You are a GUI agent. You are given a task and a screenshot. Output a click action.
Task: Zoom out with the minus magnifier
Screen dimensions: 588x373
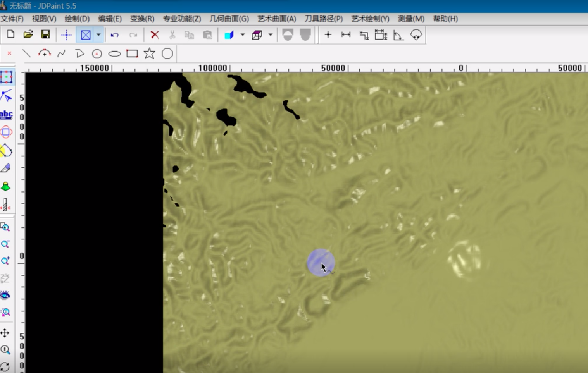(5, 244)
